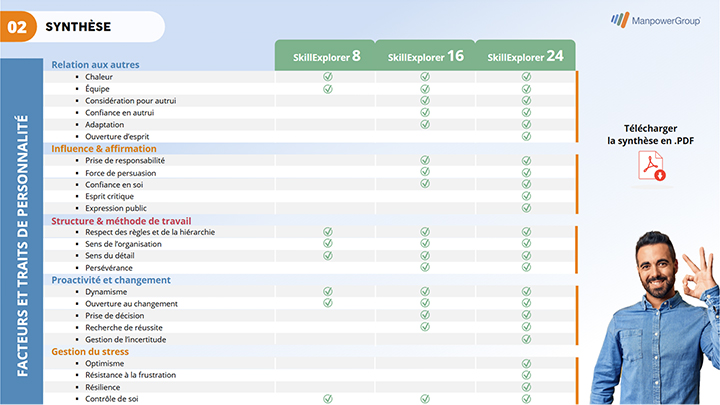Click the Optimisme row label
The height and width of the screenshot is (405, 720).
tap(104, 363)
